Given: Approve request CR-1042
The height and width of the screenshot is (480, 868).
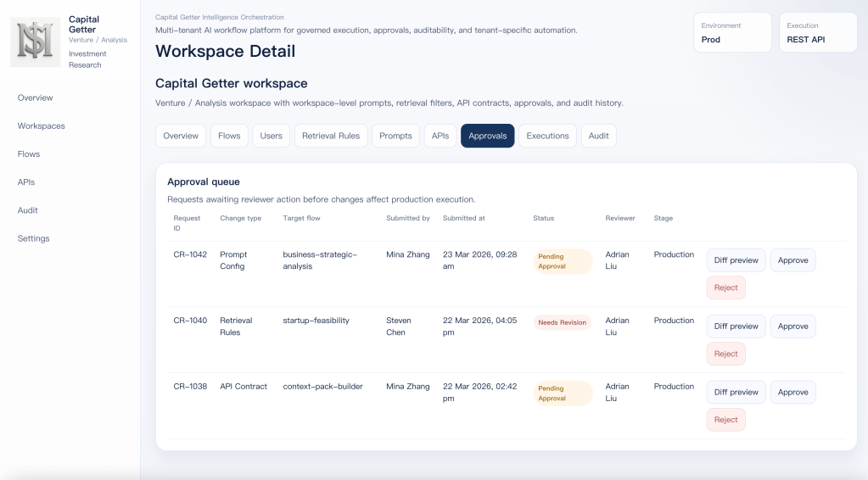Looking at the screenshot, I should [x=792, y=260].
